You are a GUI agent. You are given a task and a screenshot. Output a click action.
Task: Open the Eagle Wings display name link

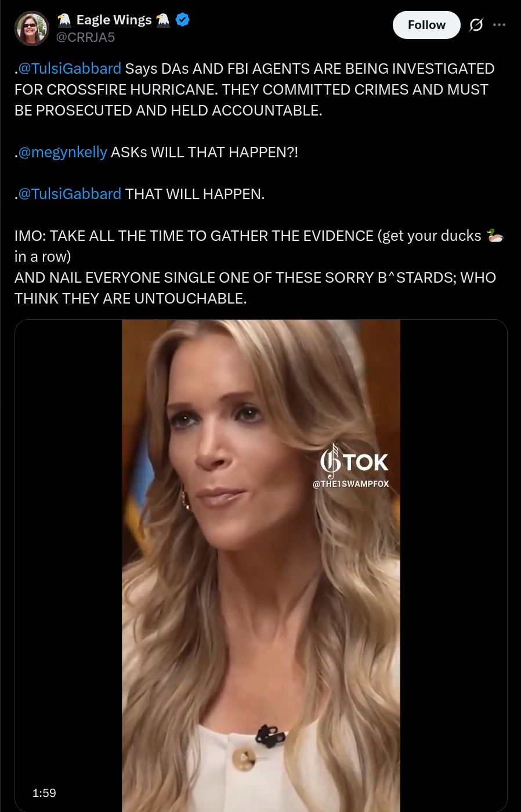coord(114,20)
